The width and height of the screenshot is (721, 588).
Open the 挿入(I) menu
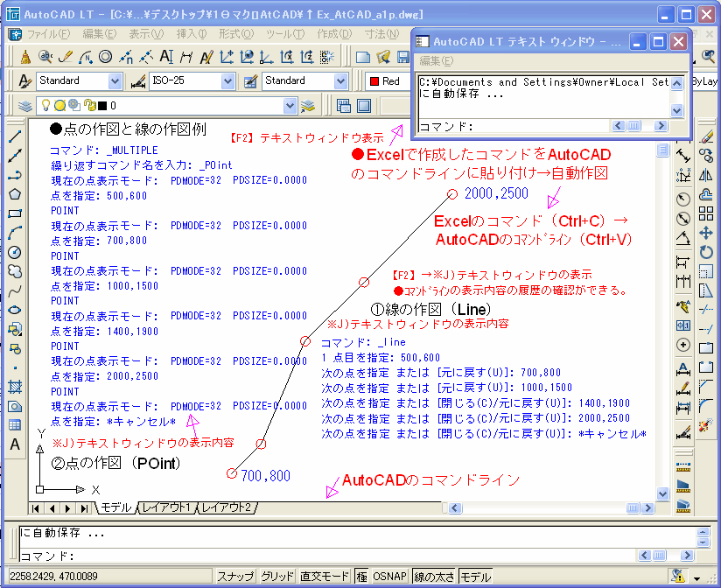click(x=192, y=34)
